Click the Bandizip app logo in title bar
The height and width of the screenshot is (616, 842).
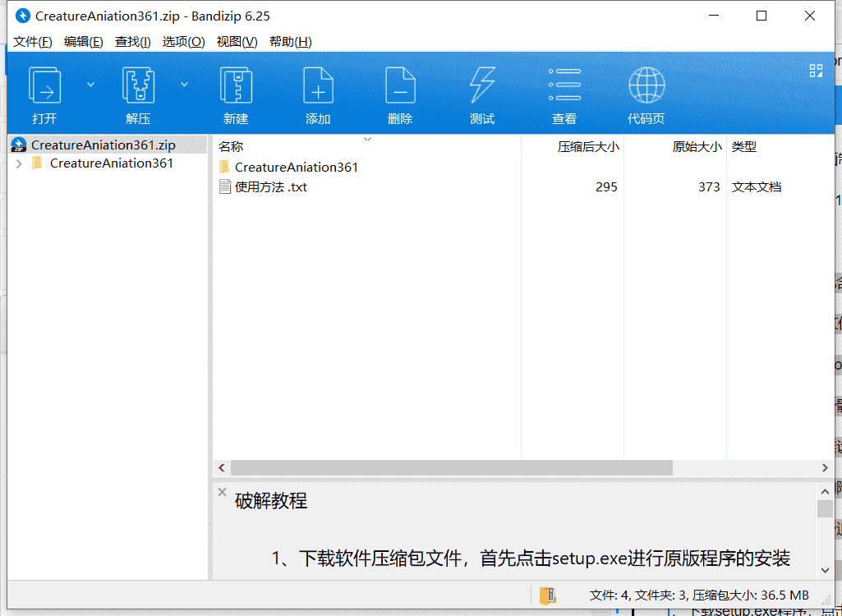tap(22, 16)
